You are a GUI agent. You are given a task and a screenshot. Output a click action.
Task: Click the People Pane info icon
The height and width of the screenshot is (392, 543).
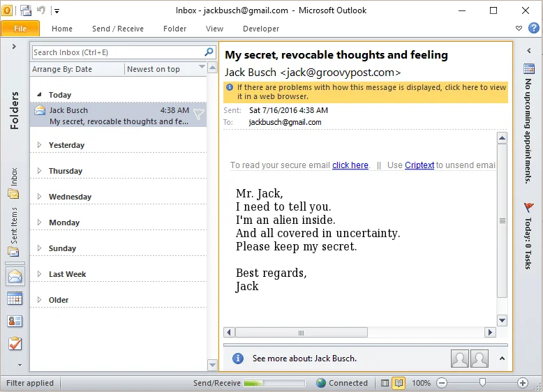[238, 359]
